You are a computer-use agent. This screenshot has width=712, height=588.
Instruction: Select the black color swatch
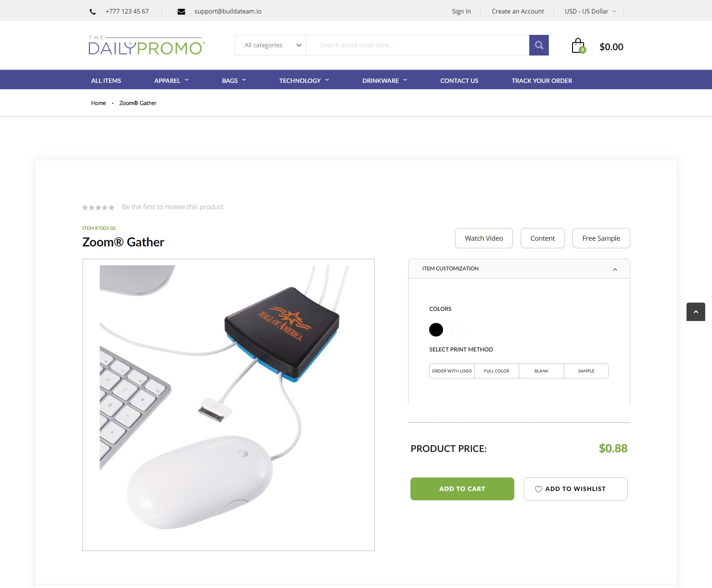(x=436, y=330)
